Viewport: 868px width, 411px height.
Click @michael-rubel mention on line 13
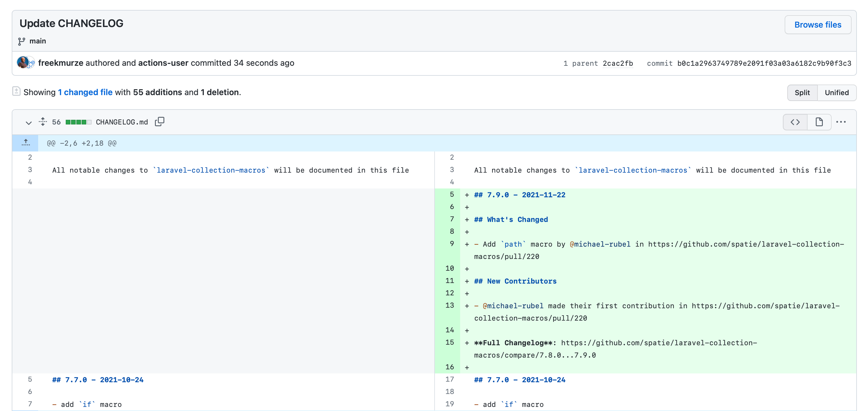pyautogui.click(x=513, y=306)
